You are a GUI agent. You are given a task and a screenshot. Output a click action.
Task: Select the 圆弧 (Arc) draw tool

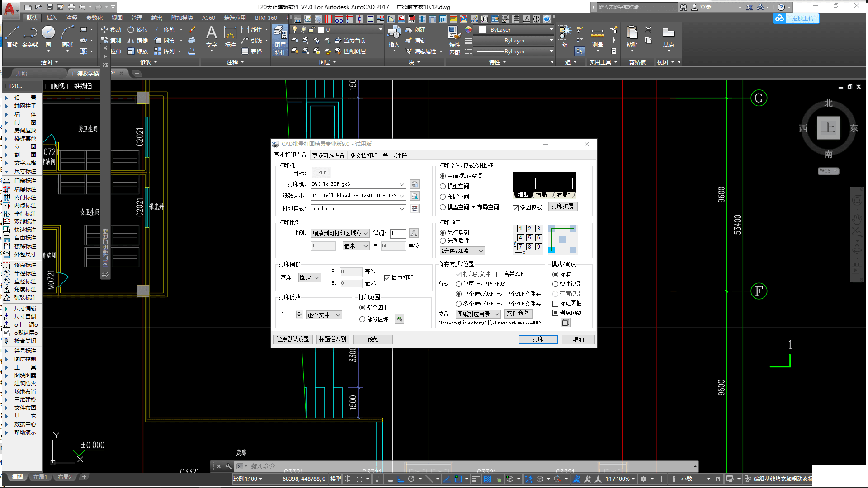point(67,36)
